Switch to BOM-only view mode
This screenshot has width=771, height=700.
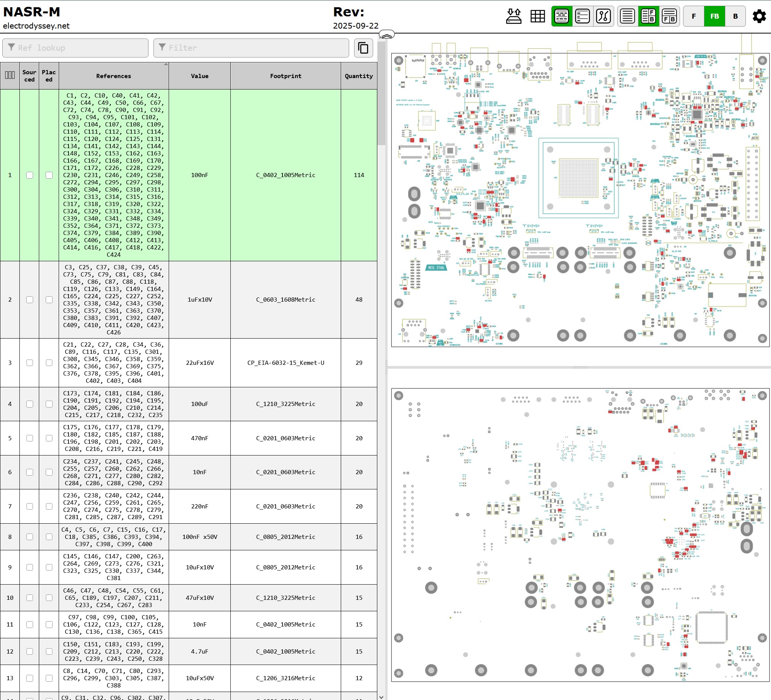click(x=583, y=16)
